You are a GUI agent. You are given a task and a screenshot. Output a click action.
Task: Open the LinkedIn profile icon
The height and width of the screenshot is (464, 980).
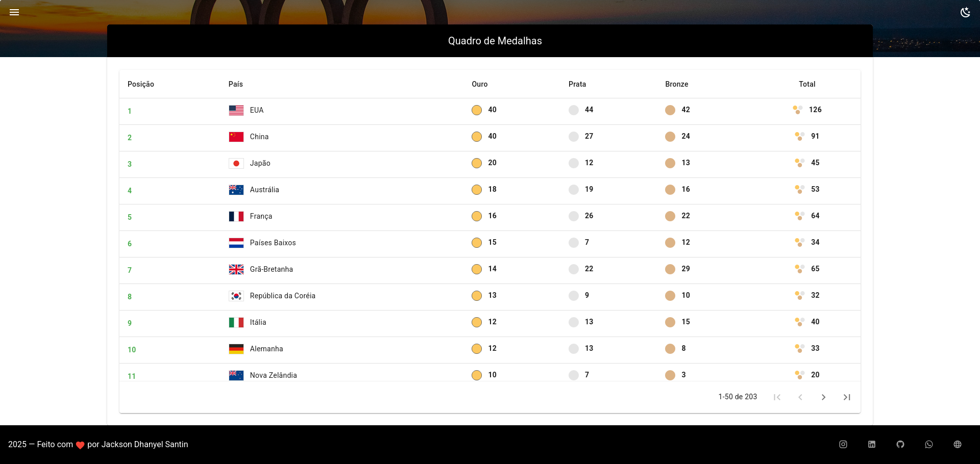click(872, 445)
